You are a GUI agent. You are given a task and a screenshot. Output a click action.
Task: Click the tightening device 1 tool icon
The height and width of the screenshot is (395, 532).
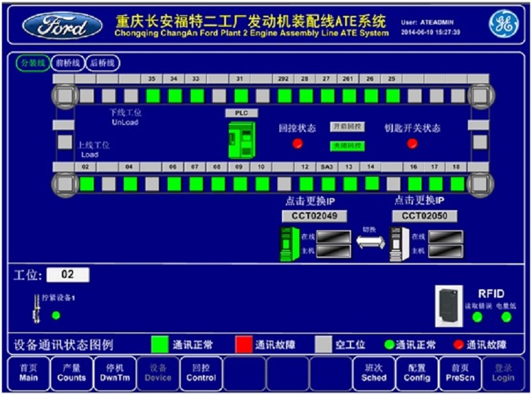click(36, 308)
